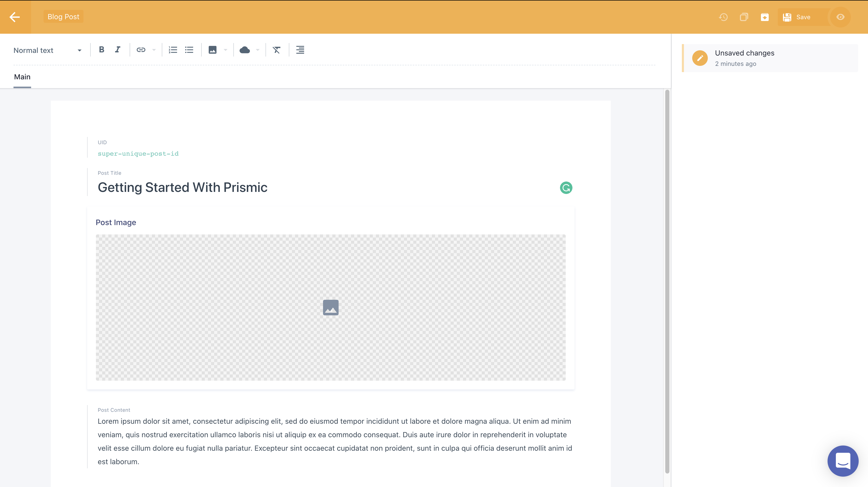Image resolution: width=868 pixels, height=487 pixels.
Task: Apply a numbered list
Action: [x=173, y=50]
